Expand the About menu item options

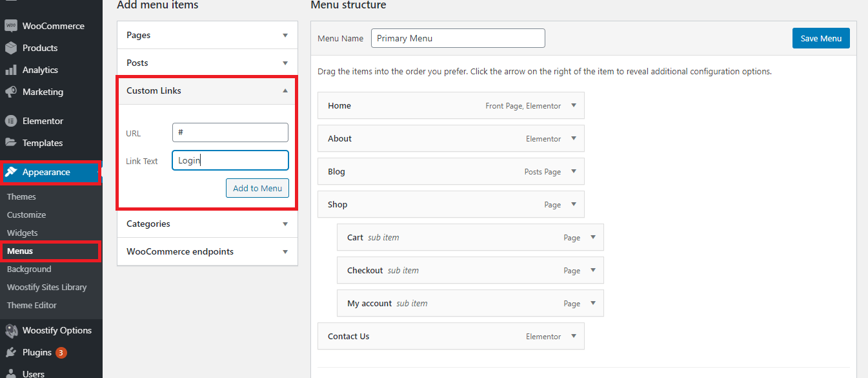(574, 138)
